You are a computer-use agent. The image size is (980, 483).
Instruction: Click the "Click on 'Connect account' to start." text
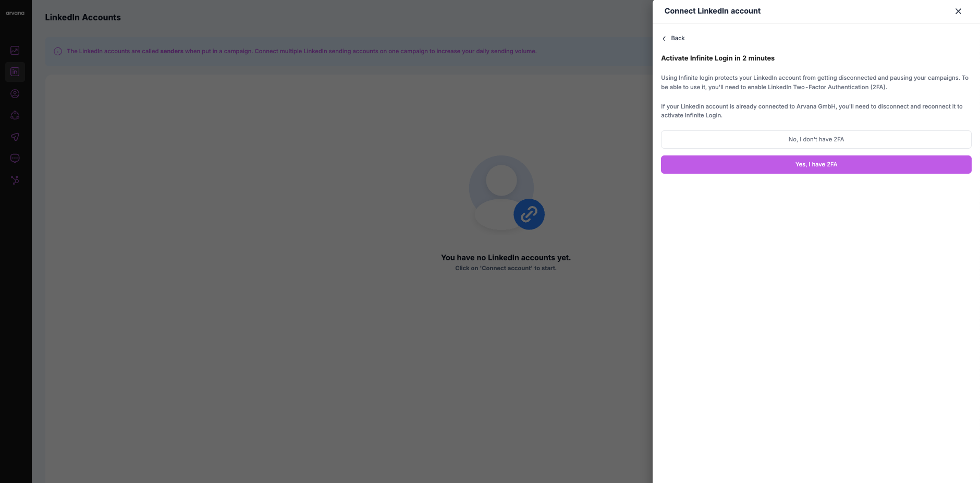tap(506, 268)
